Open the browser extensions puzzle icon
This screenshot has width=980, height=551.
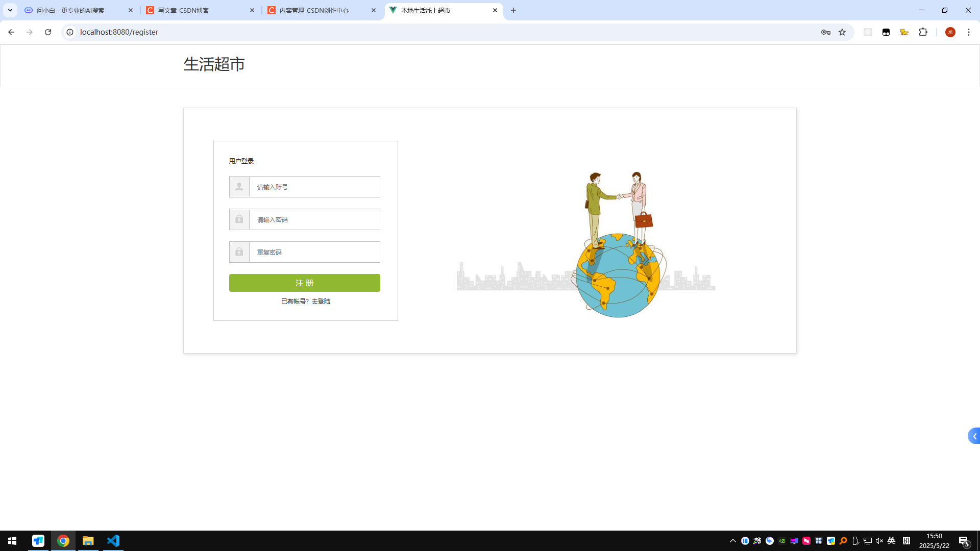click(x=923, y=32)
